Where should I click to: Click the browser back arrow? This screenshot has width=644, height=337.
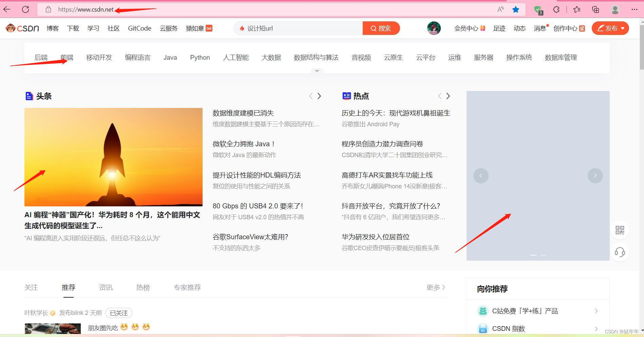(7, 10)
